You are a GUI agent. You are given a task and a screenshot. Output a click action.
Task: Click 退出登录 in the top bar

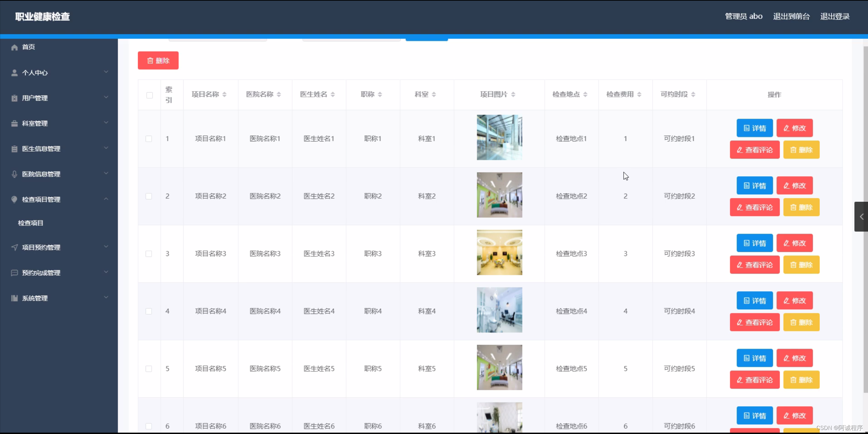835,16
